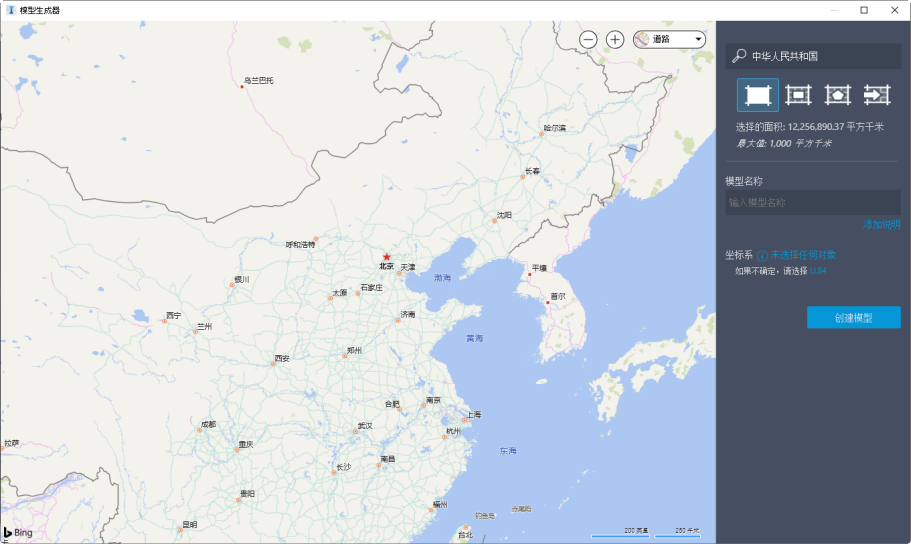Open the 添加说明 link
911x544 pixels.
[881, 224]
